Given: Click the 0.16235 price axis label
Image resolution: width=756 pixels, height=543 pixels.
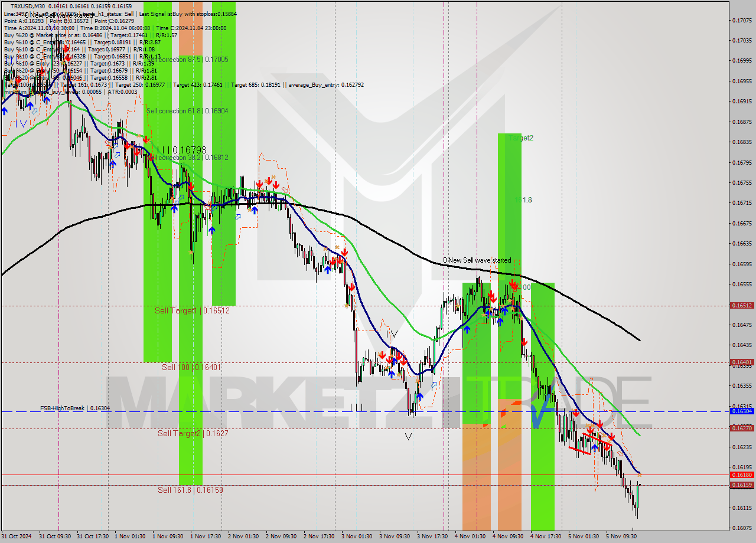Looking at the screenshot, I should 742,447.
